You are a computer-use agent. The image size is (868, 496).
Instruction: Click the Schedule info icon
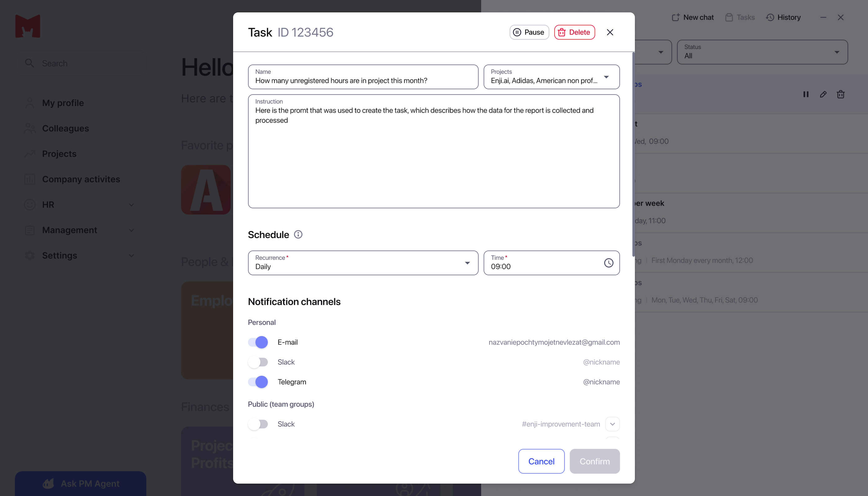pyautogui.click(x=298, y=234)
